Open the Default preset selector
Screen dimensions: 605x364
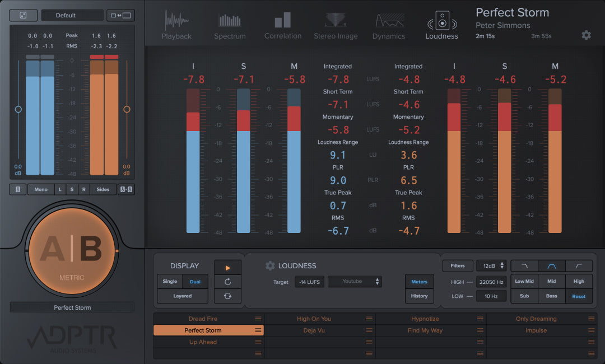coord(72,16)
